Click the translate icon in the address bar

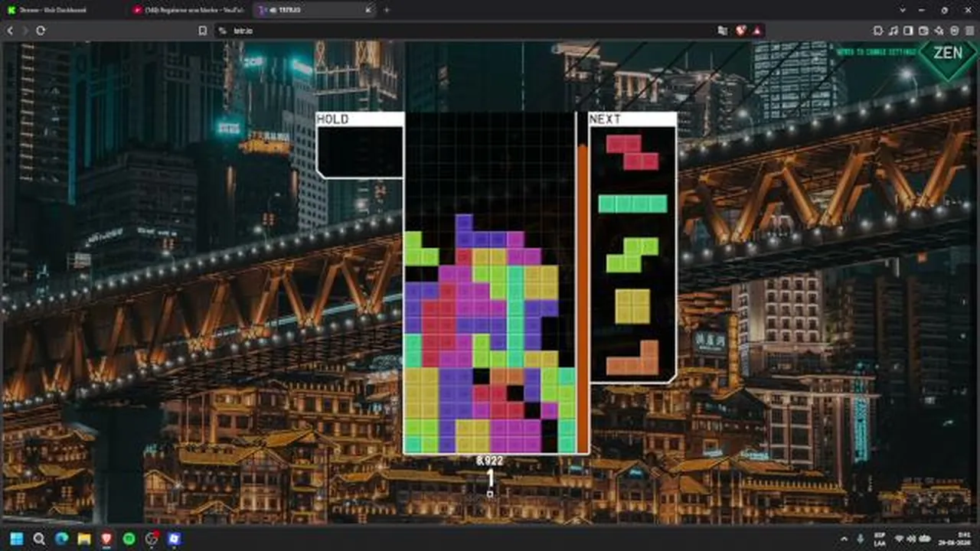[x=723, y=31]
